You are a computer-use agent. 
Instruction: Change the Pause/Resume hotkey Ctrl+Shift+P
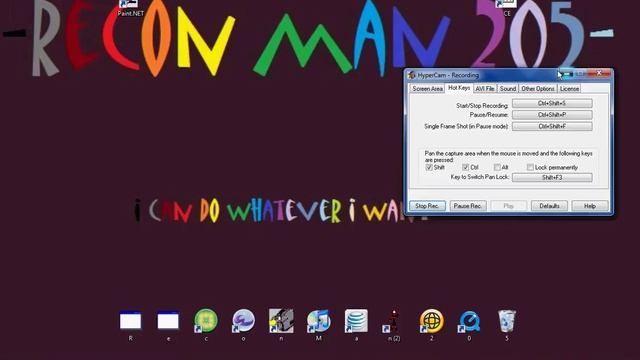[x=552, y=115]
